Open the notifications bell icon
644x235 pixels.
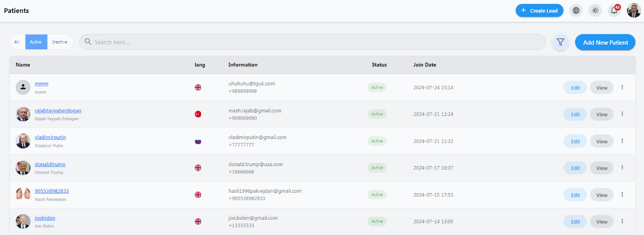tap(614, 10)
